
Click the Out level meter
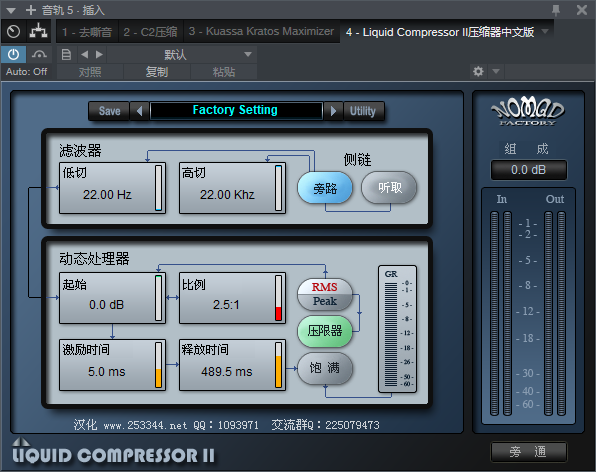coord(555,314)
